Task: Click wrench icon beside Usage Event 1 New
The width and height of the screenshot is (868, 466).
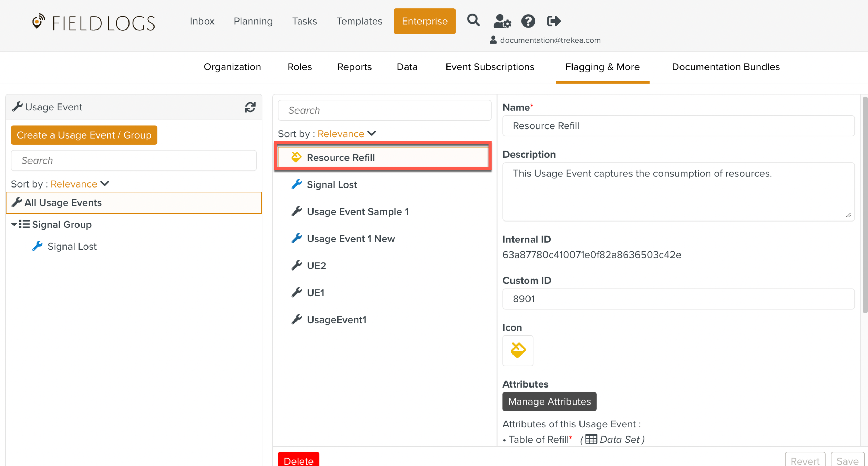Action: [x=296, y=238]
